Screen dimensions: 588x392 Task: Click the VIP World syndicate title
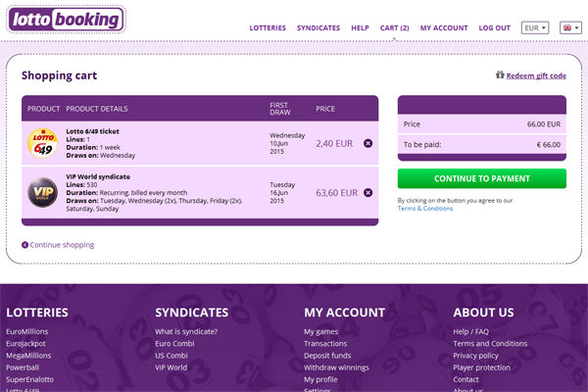98,176
